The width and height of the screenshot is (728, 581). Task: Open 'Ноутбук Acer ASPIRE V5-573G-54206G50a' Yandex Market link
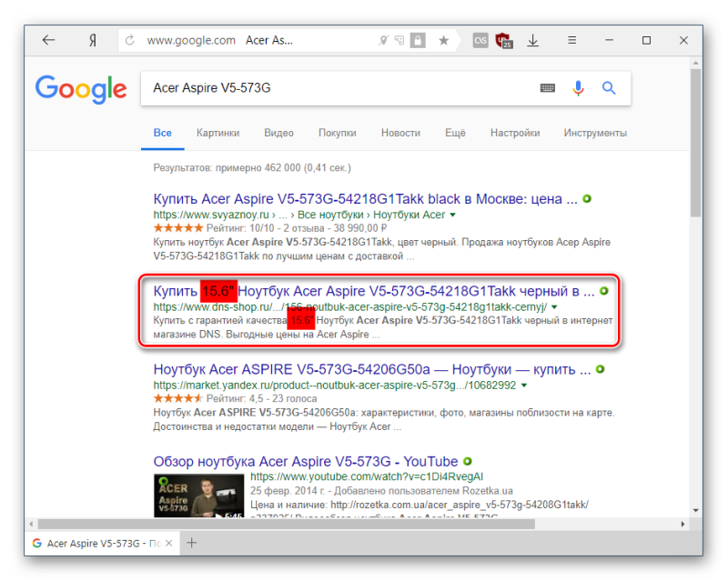pyautogui.click(x=372, y=370)
